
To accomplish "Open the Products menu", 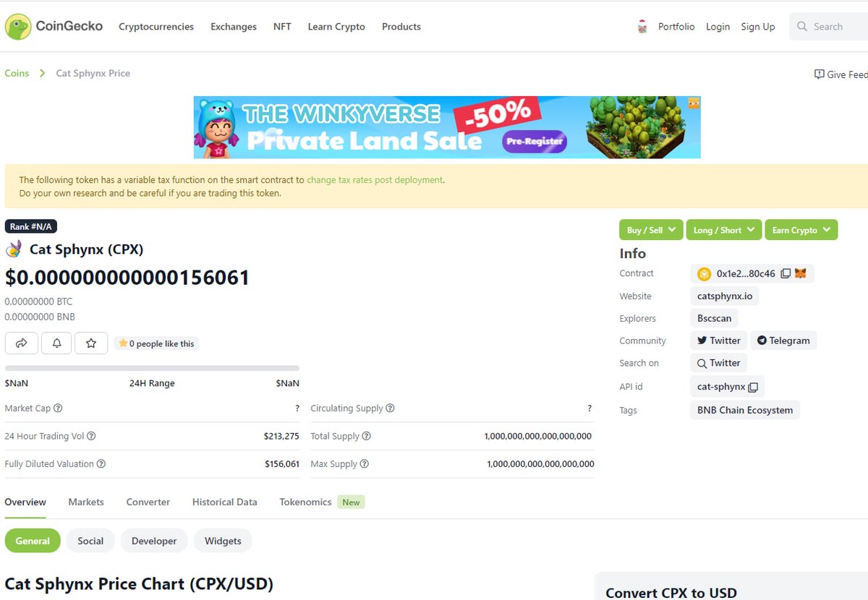I will point(401,27).
